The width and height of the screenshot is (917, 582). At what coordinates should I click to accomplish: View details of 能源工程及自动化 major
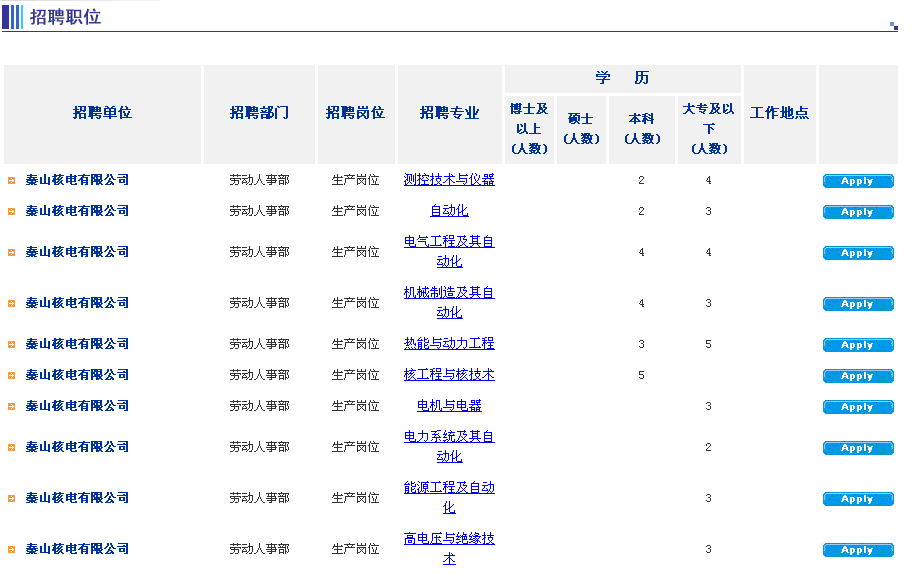449,488
